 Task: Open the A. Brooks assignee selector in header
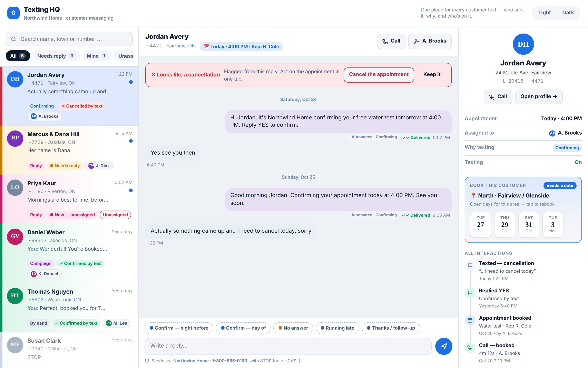tap(430, 41)
